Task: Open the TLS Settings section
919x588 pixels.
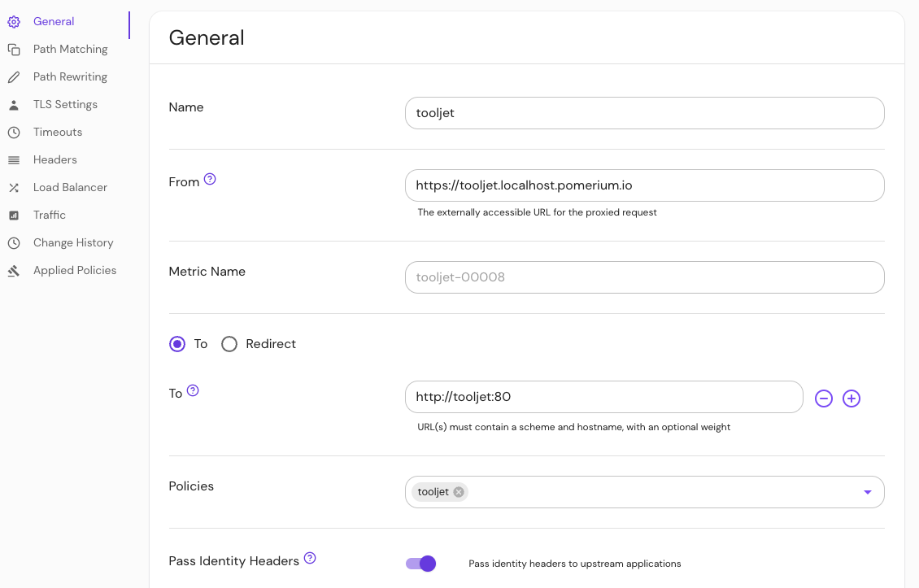Action: pyautogui.click(x=65, y=105)
